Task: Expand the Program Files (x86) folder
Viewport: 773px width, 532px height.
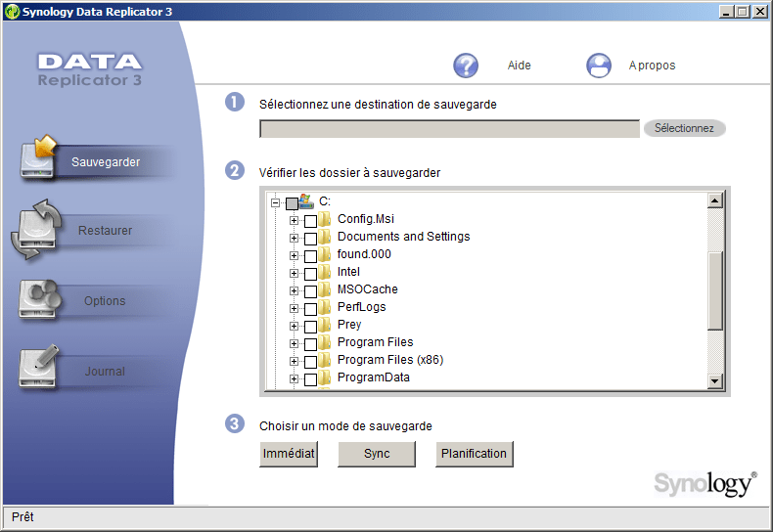Action: (294, 361)
